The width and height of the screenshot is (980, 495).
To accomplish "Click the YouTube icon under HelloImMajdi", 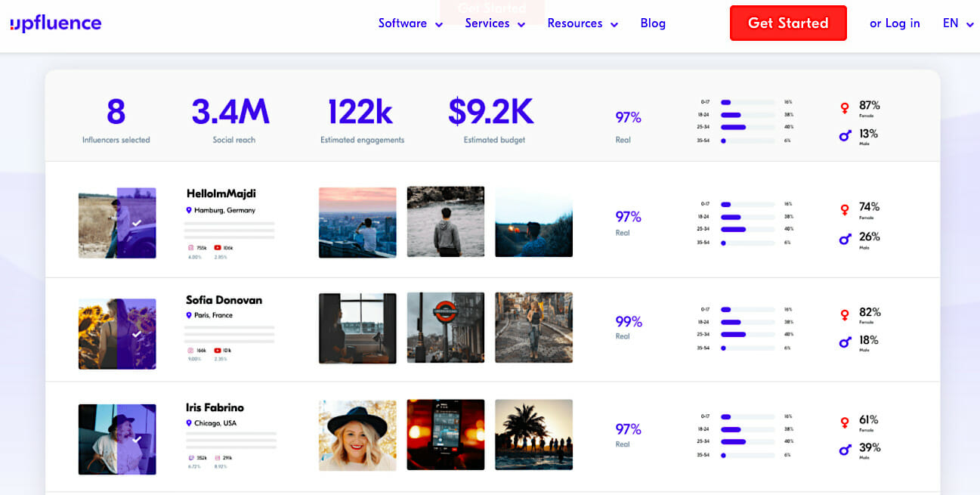I will coord(218,248).
